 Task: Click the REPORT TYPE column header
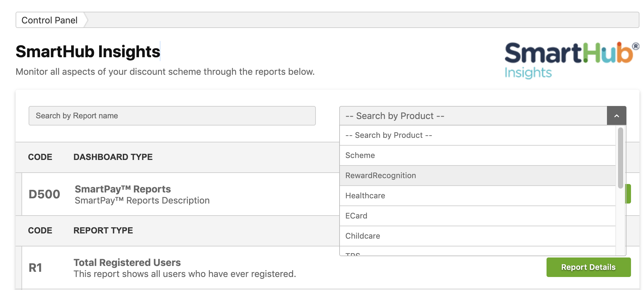[103, 231]
